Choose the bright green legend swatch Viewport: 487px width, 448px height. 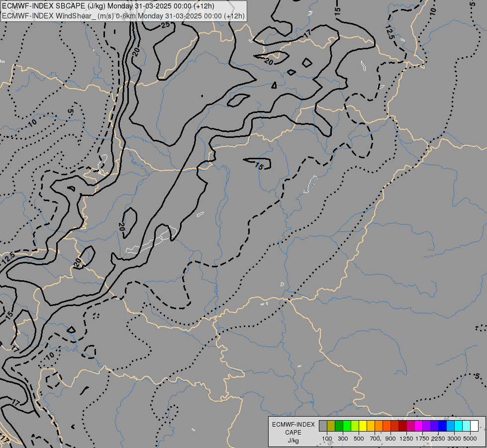pos(347,426)
